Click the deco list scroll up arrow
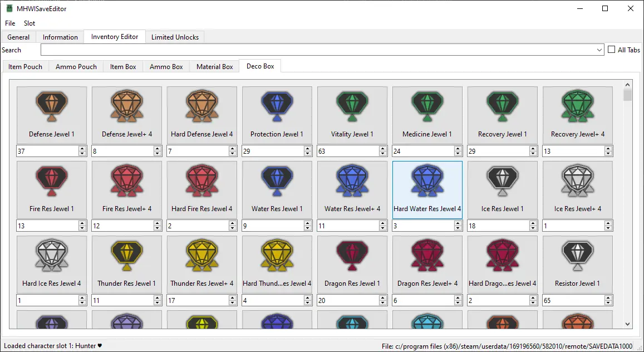Screen dimensions: 644x352 pyautogui.click(x=627, y=85)
